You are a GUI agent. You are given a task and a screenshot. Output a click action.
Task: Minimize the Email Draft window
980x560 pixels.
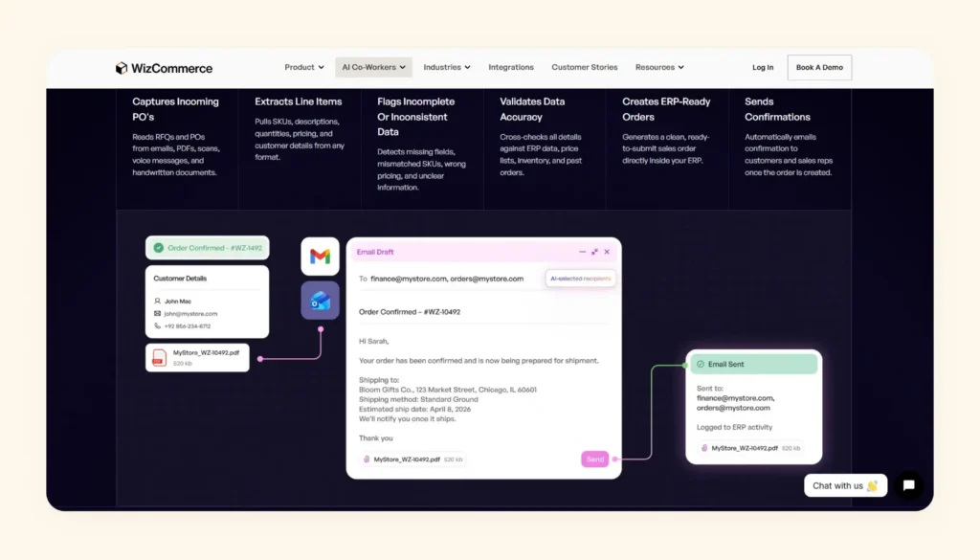(x=583, y=252)
